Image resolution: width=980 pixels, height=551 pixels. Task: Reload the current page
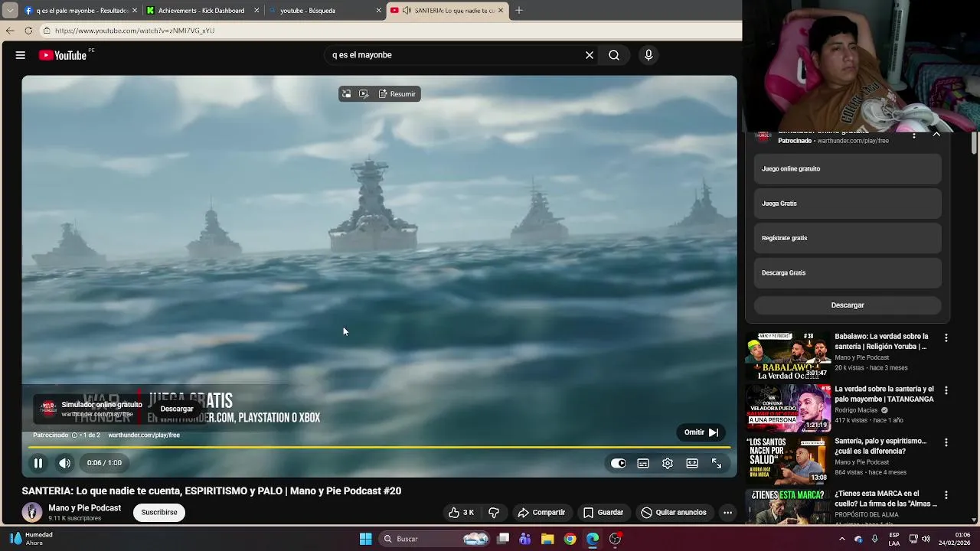(x=28, y=31)
